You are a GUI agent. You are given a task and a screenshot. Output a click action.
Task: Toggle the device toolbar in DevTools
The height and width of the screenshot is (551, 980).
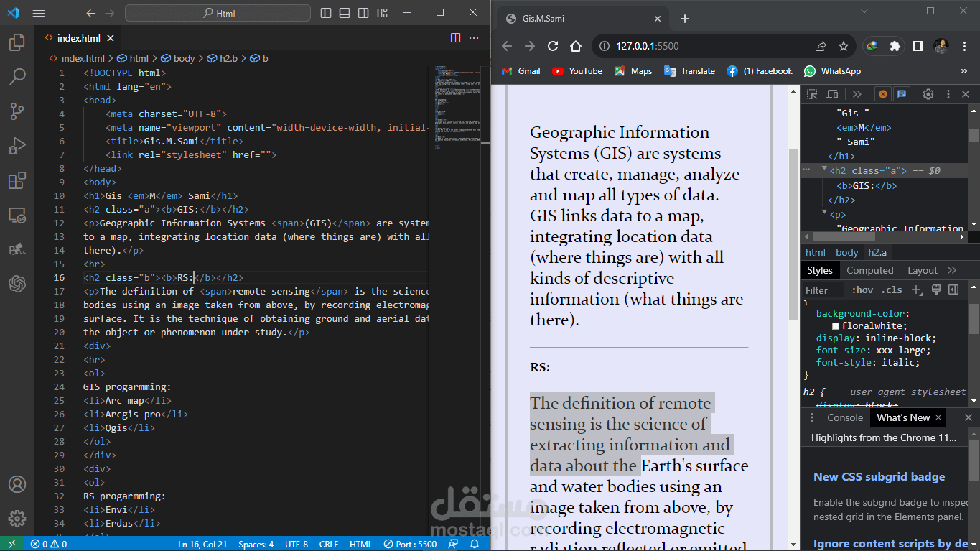coord(832,94)
